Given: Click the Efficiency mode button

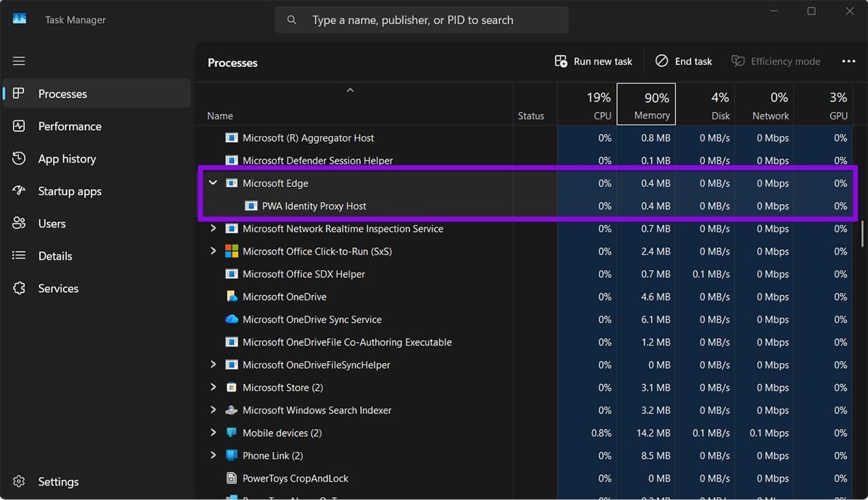Looking at the screenshot, I should (776, 61).
